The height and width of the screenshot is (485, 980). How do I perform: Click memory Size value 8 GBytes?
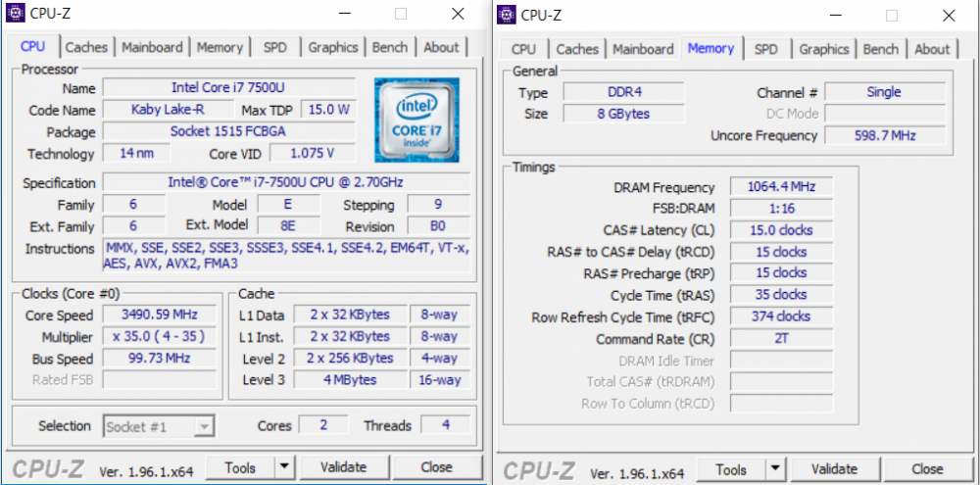point(623,114)
